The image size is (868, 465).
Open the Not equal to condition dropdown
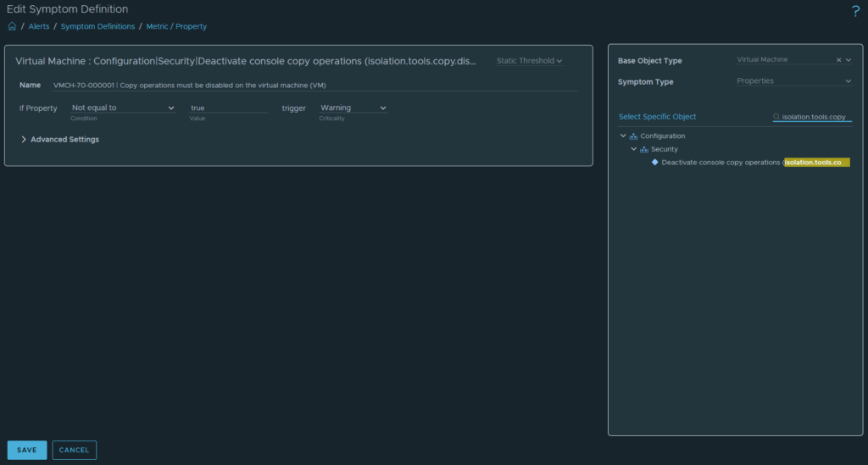tap(123, 108)
